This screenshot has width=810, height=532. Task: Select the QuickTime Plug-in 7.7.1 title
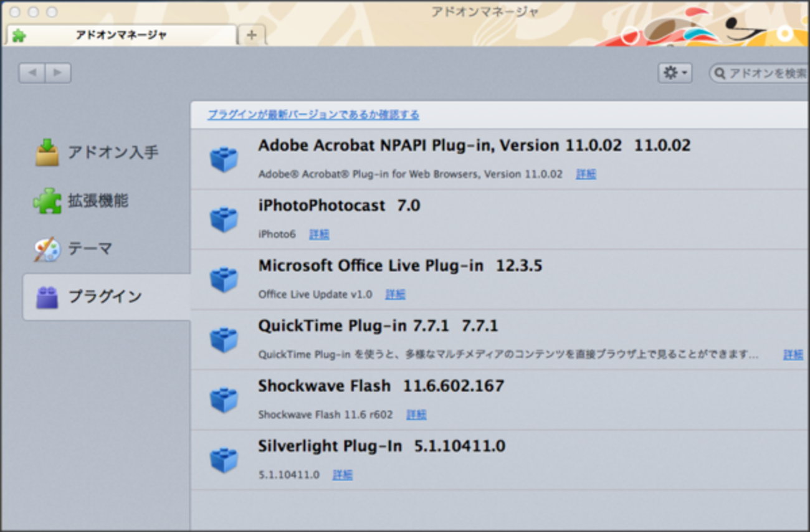pyautogui.click(x=378, y=326)
